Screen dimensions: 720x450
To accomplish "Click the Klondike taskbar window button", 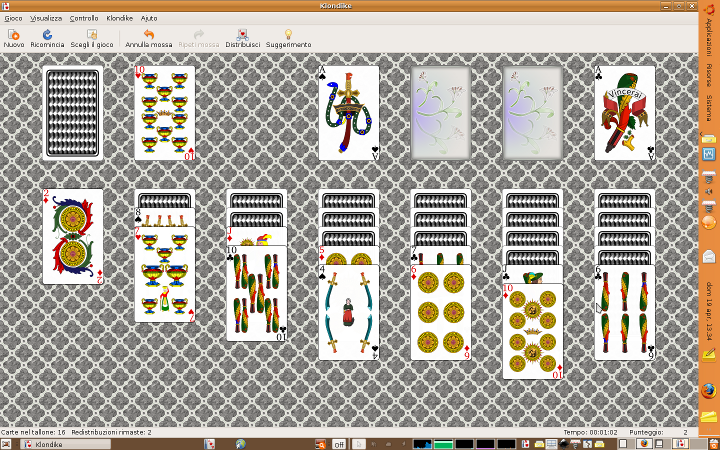I will [x=66, y=444].
